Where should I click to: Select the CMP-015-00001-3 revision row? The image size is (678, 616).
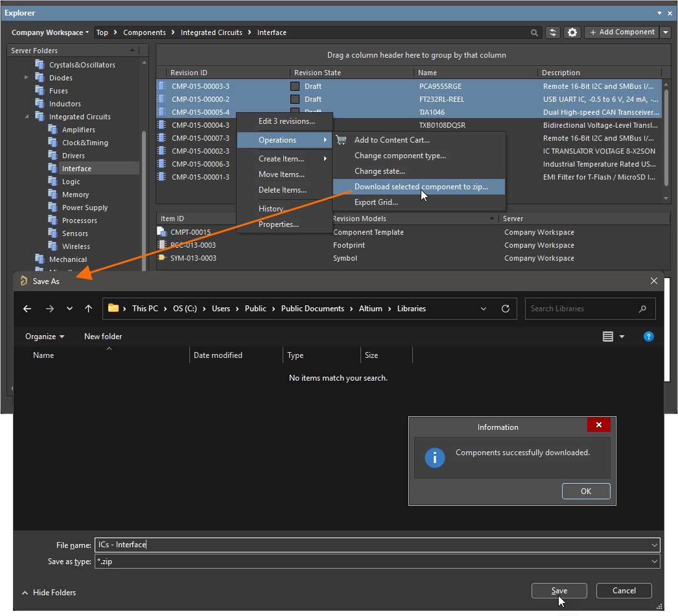pyautogui.click(x=408, y=177)
